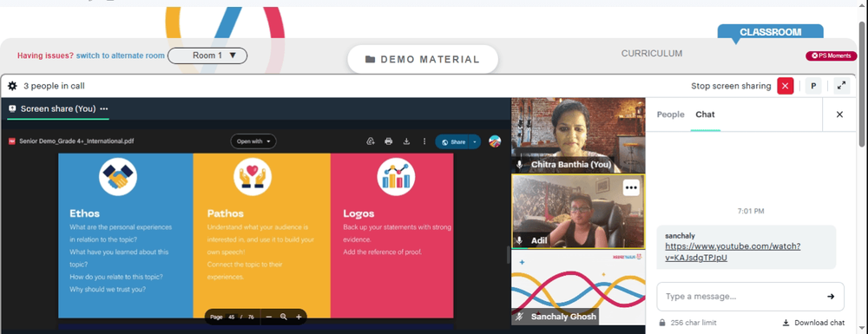
Task: Select the Ethos heading text
Action: tap(85, 213)
